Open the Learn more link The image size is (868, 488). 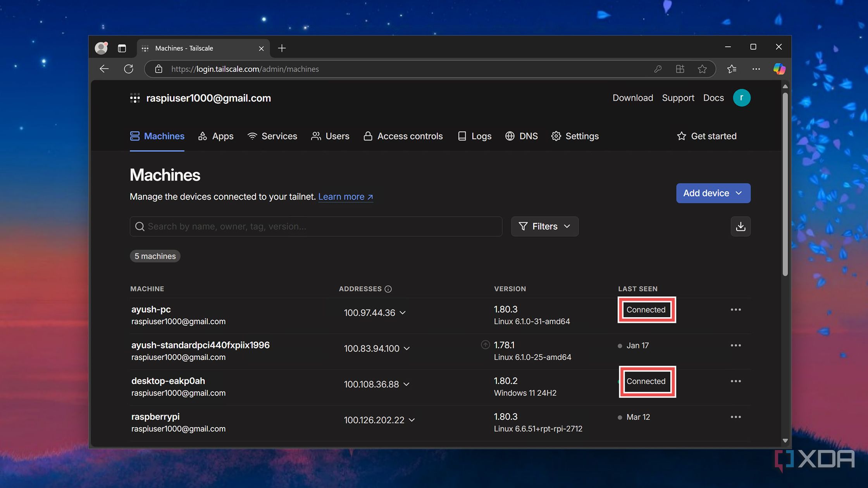342,197
